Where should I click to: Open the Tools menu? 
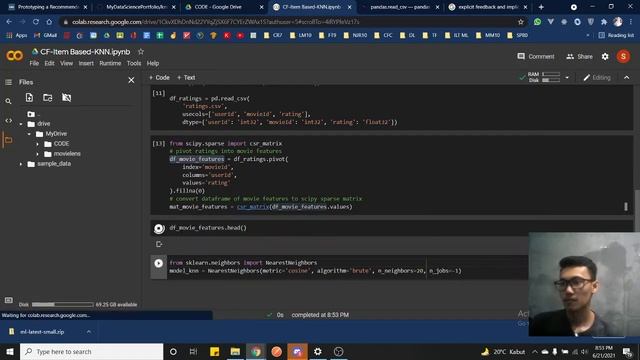pos(134,63)
